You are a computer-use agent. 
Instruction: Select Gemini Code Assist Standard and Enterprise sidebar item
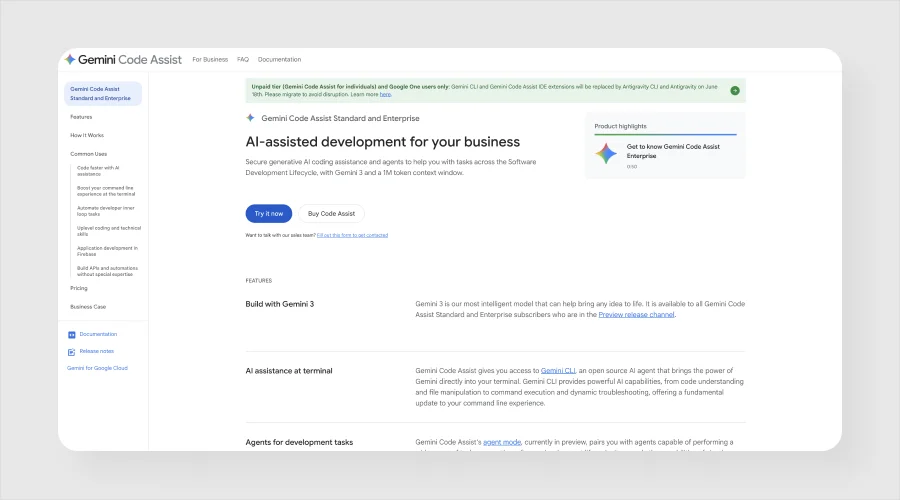[x=103, y=94]
